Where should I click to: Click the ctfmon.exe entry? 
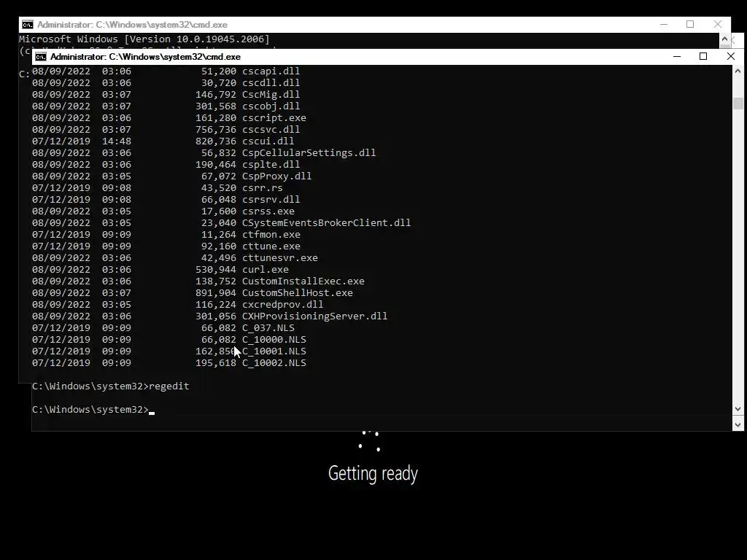(166, 234)
